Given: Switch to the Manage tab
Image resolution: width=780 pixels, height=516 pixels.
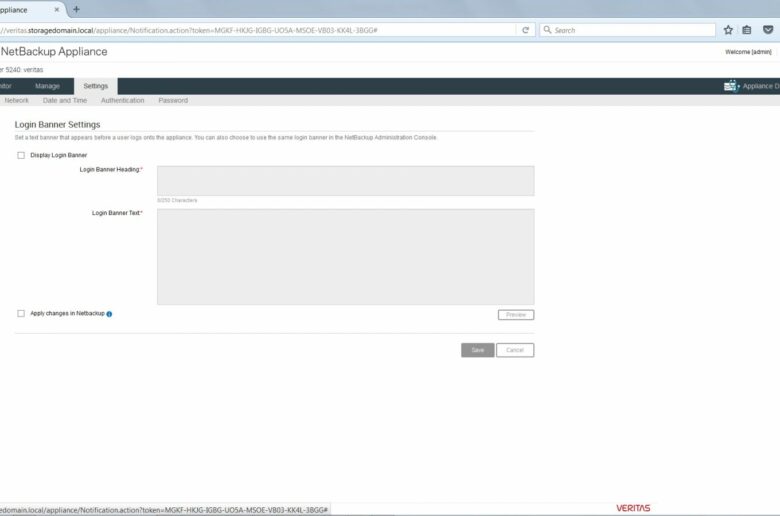Looking at the screenshot, I should point(47,86).
